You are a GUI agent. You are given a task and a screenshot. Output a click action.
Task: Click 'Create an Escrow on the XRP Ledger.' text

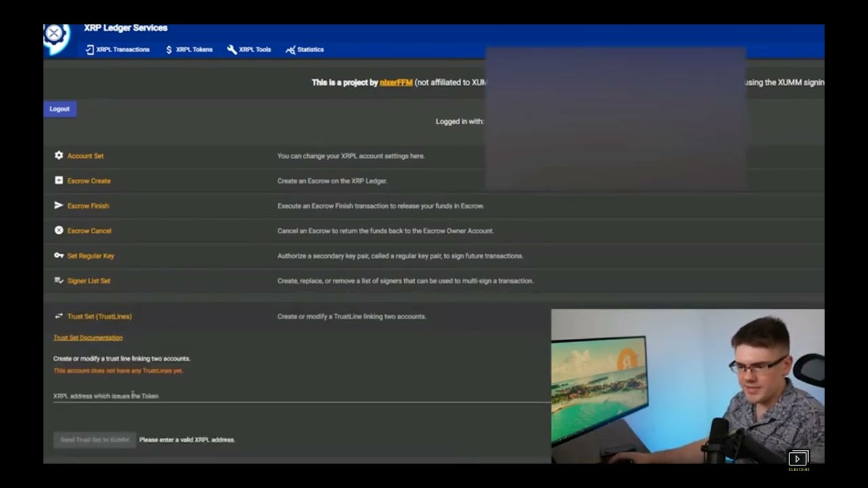332,181
